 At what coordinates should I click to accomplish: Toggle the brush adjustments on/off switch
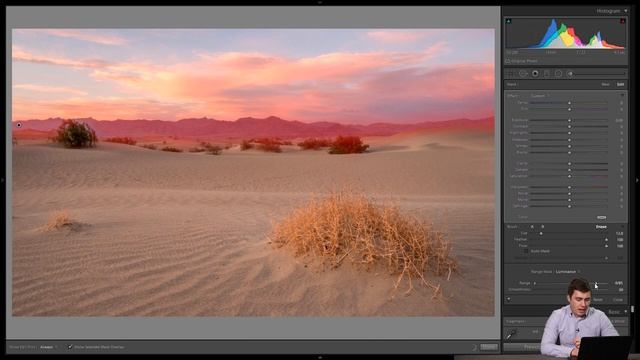click(509, 299)
